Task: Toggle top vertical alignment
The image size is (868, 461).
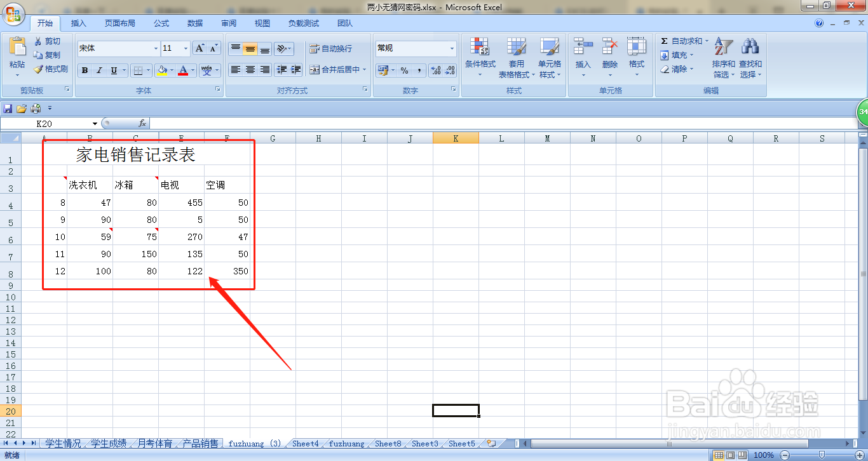Action: click(236, 48)
